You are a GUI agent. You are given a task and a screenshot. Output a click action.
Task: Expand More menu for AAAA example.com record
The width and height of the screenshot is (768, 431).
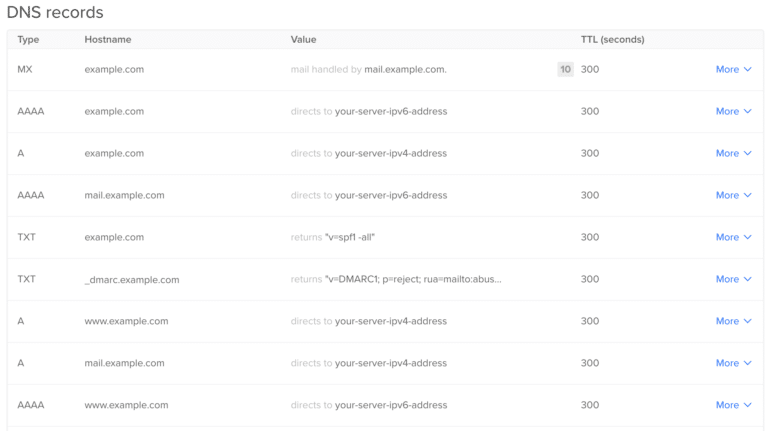coord(733,112)
